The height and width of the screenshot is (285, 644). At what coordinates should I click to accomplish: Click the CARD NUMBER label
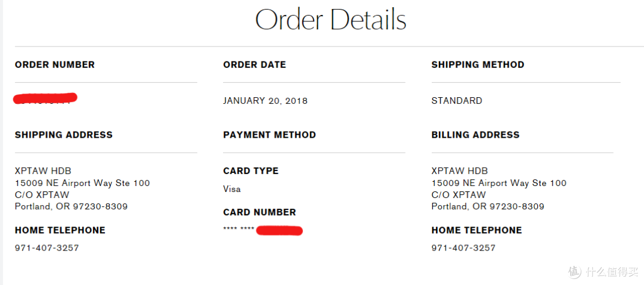tap(259, 212)
